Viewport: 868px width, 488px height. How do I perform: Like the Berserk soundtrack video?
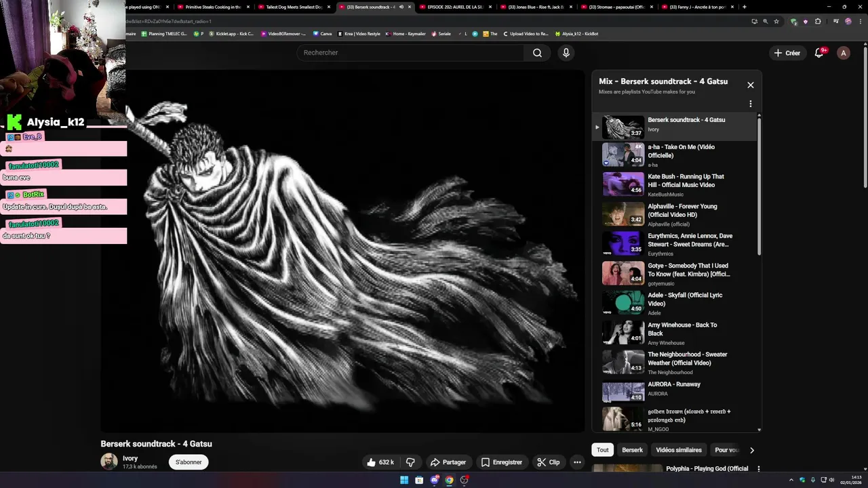click(x=380, y=462)
